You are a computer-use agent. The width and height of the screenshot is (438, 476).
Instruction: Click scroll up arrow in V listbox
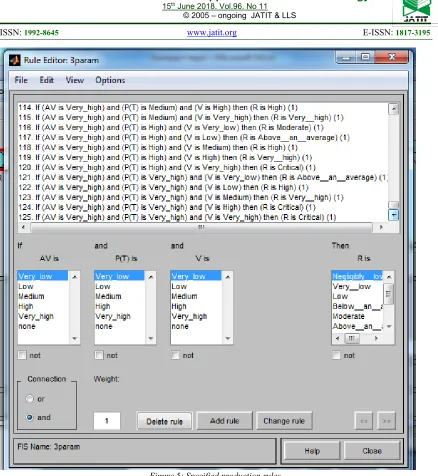(228, 276)
